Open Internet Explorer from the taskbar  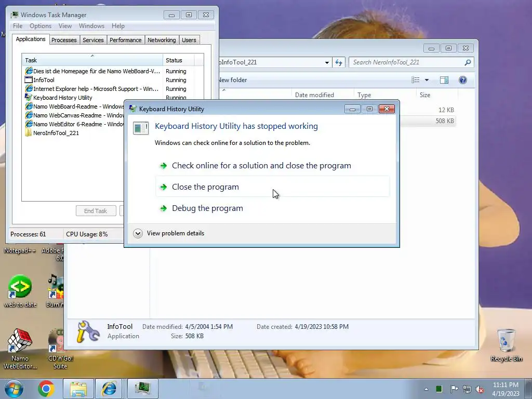tap(109, 389)
